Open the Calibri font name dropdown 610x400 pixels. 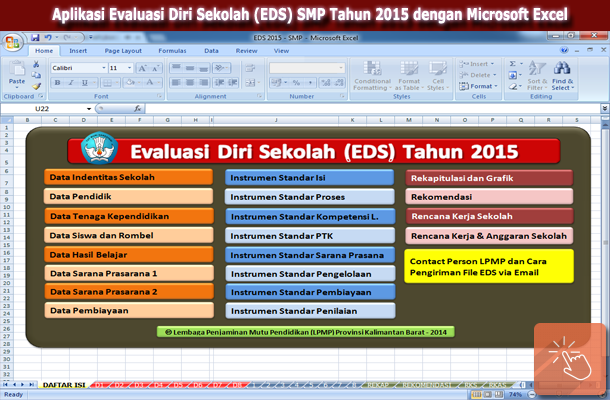[104, 68]
